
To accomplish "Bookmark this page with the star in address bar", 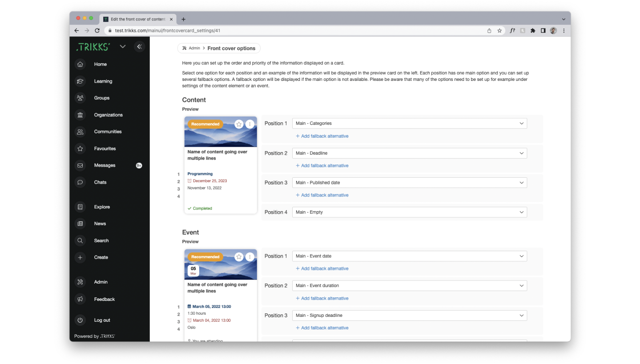I will point(499,31).
